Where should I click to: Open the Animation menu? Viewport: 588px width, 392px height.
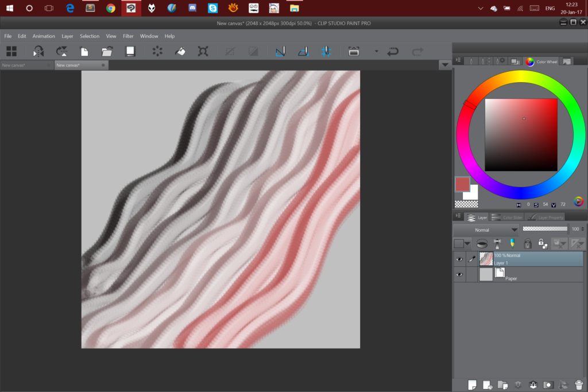(44, 36)
